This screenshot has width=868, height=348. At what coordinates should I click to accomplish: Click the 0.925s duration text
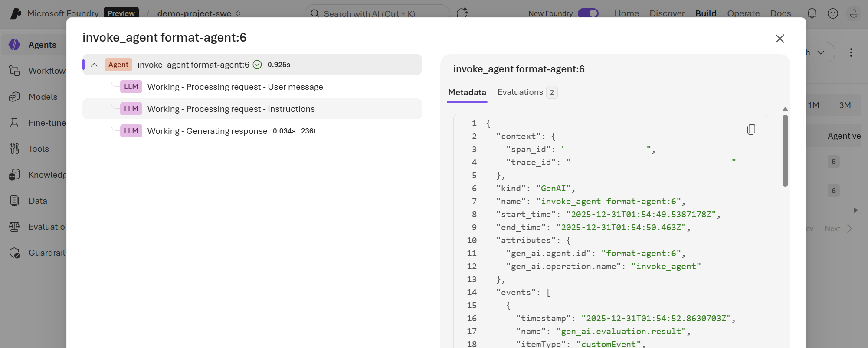279,65
